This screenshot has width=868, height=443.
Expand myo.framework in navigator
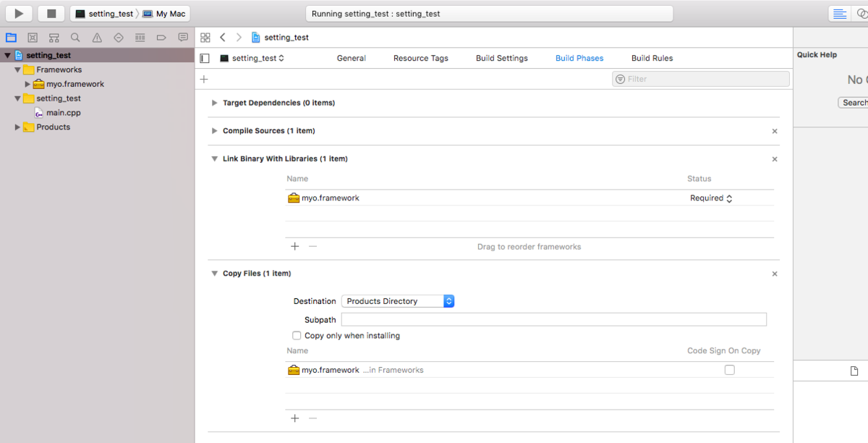click(x=27, y=84)
